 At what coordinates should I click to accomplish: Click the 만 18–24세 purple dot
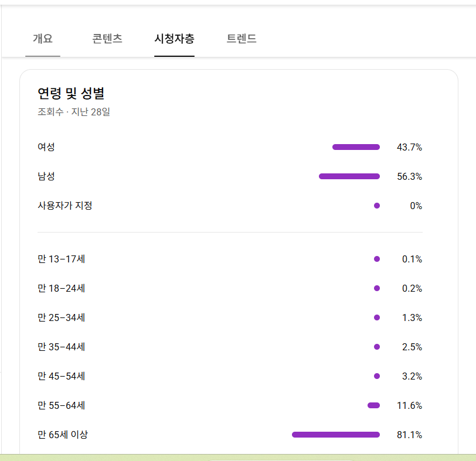click(x=377, y=288)
